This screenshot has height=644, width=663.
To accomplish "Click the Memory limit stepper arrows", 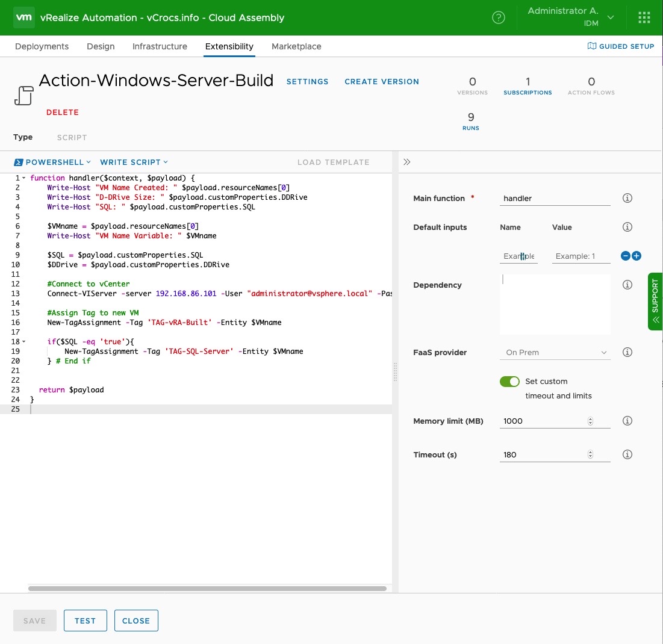I will click(590, 421).
